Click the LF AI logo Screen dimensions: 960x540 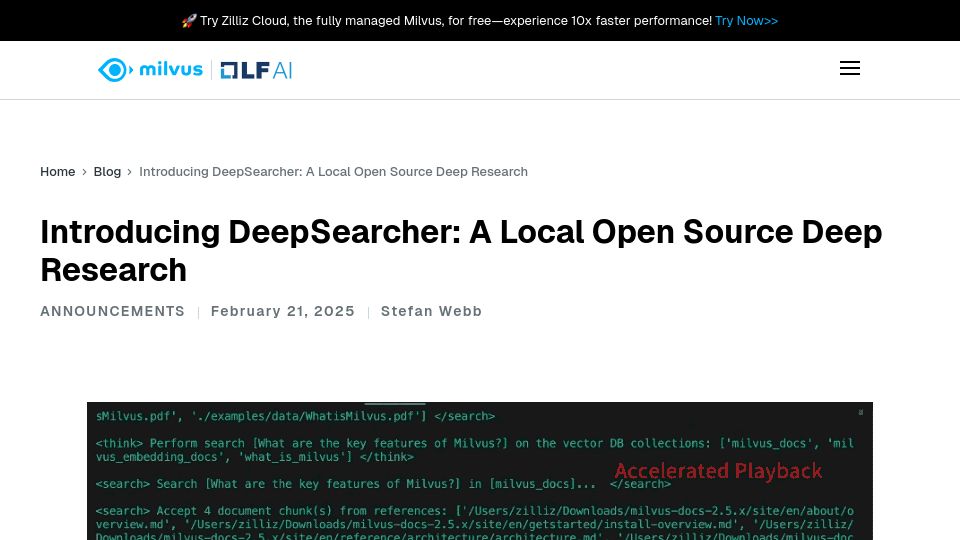tap(256, 70)
